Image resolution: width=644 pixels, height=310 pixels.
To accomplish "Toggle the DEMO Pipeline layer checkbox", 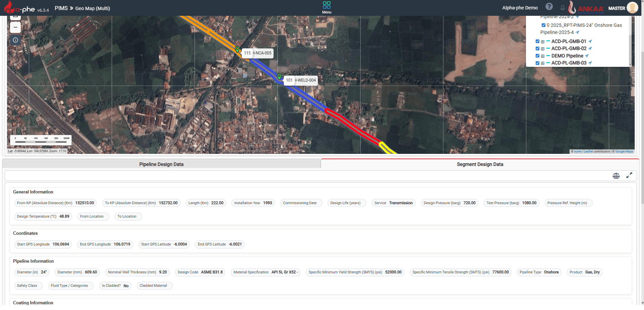I will (x=537, y=56).
